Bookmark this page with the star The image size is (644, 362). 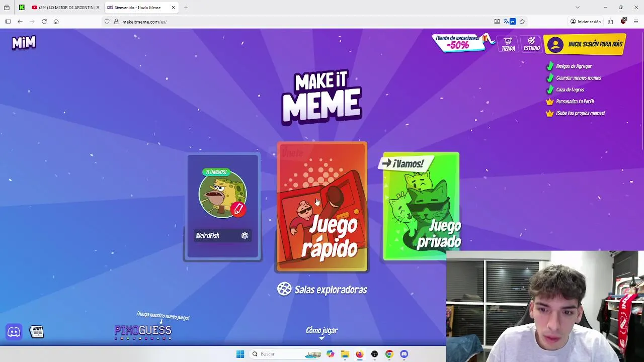pyautogui.click(x=522, y=22)
